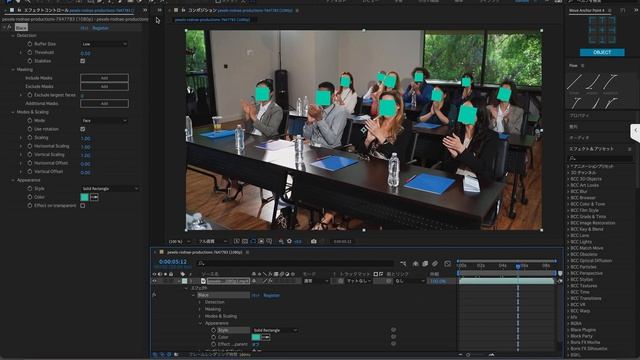Click the Scaling stopwatch in Effect Controls
This screenshot has width=640, height=360.
tap(30, 138)
